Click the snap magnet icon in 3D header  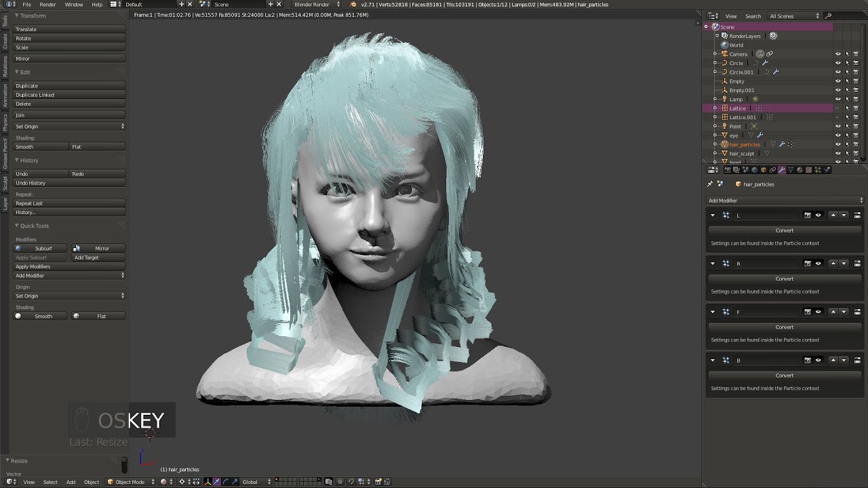[x=351, y=482]
